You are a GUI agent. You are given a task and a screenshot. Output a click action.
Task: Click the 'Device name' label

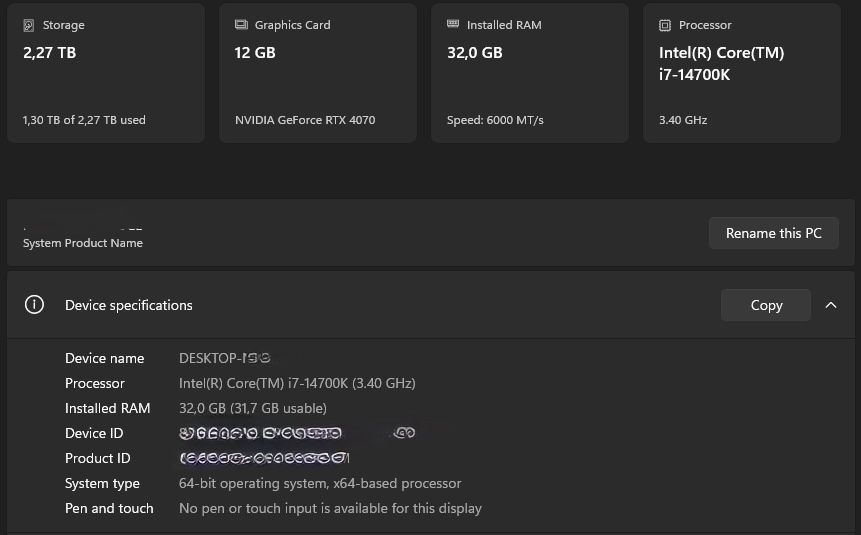point(104,358)
